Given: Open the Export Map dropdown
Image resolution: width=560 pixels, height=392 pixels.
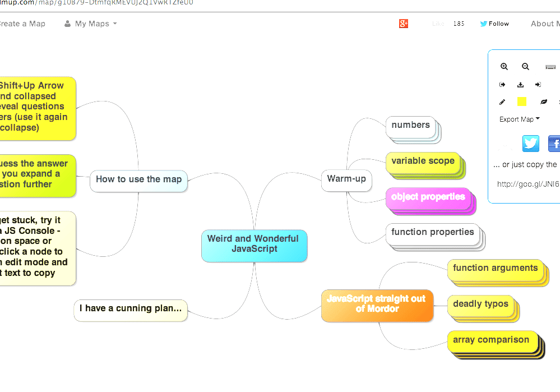Looking at the screenshot, I should click(519, 119).
